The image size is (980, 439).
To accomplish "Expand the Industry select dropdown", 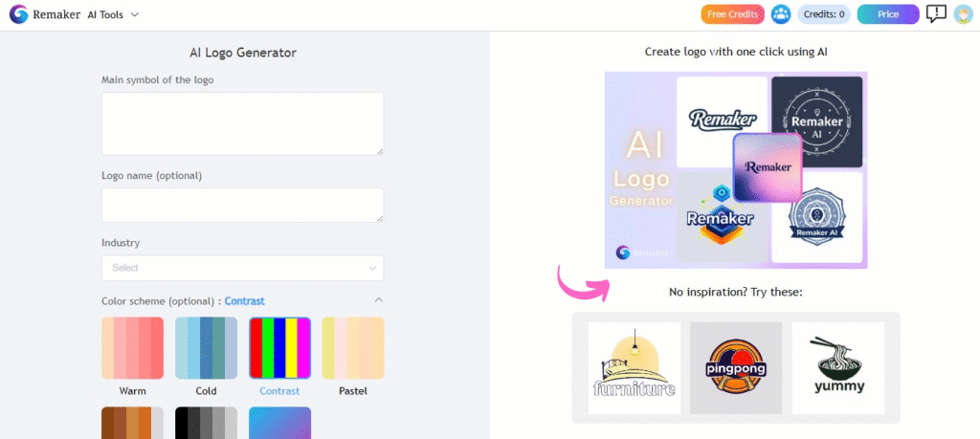I will point(242,268).
